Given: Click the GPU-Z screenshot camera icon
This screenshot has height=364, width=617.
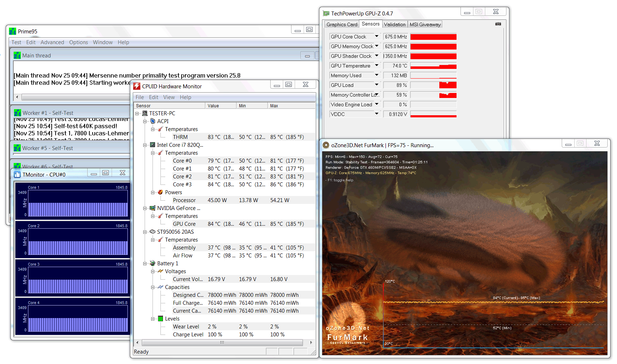Looking at the screenshot, I should (498, 24).
